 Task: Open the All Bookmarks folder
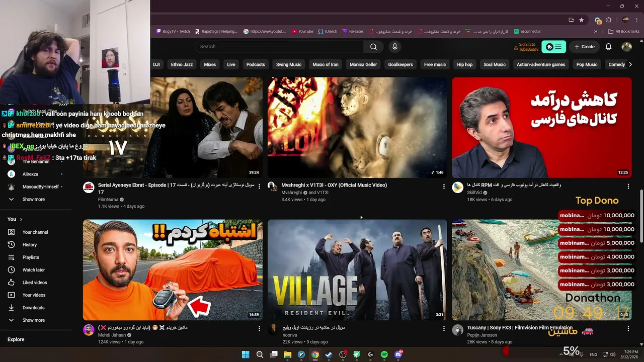tap(624, 31)
